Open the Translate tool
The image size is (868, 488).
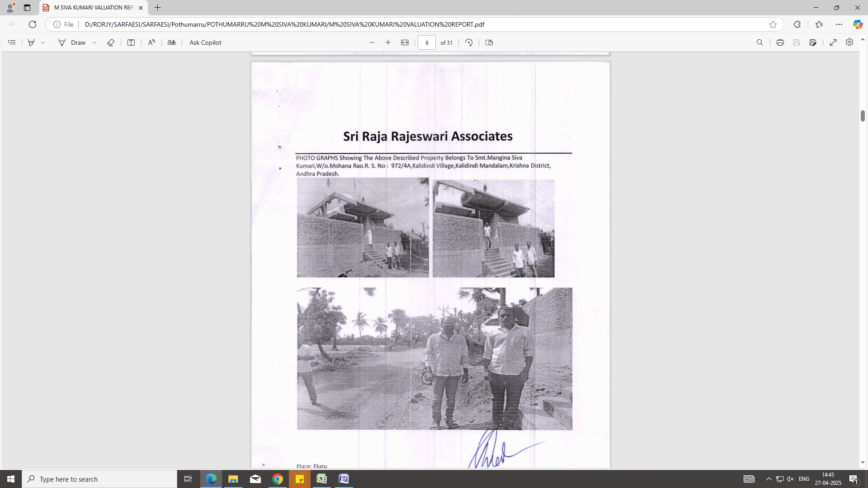pyautogui.click(x=172, y=42)
